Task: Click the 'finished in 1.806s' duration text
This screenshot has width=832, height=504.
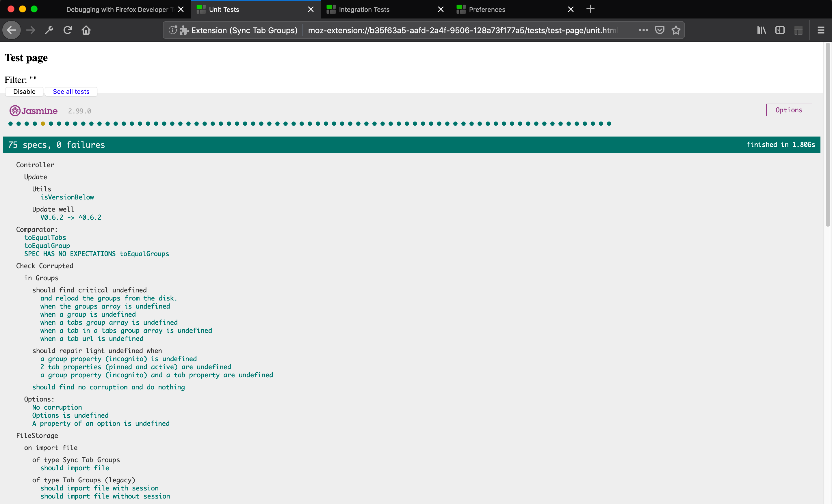Action: coord(781,145)
